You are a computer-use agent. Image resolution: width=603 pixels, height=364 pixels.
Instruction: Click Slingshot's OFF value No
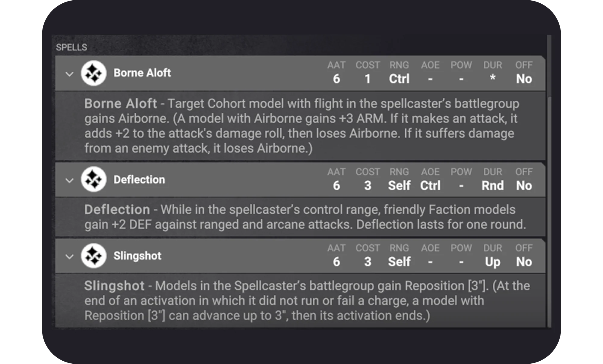tap(524, 262)
